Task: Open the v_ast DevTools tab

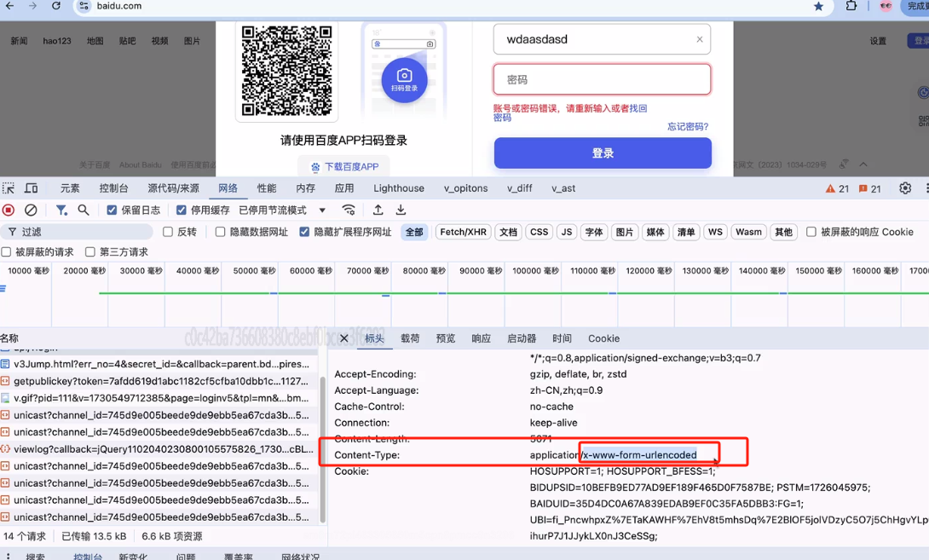Action: point(563,188)
